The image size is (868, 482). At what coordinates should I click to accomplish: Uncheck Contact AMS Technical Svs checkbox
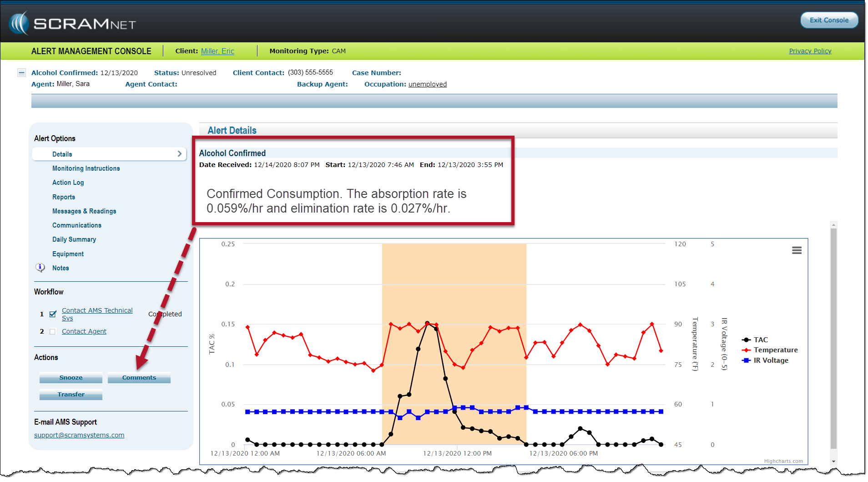(53, 314)
